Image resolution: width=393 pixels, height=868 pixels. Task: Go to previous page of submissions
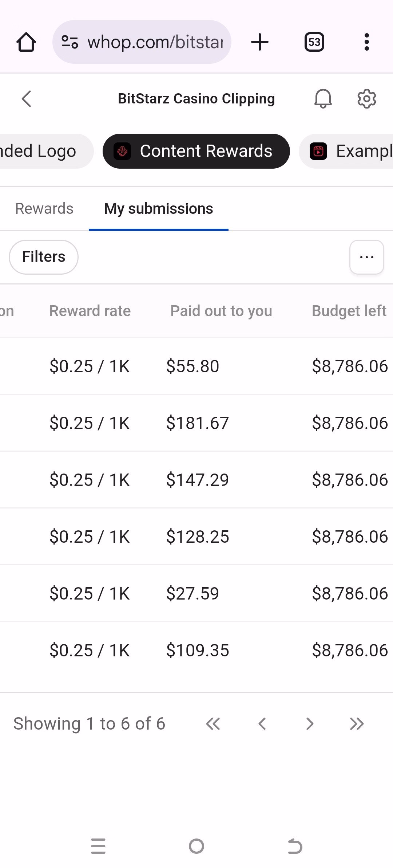click(262, 724)
